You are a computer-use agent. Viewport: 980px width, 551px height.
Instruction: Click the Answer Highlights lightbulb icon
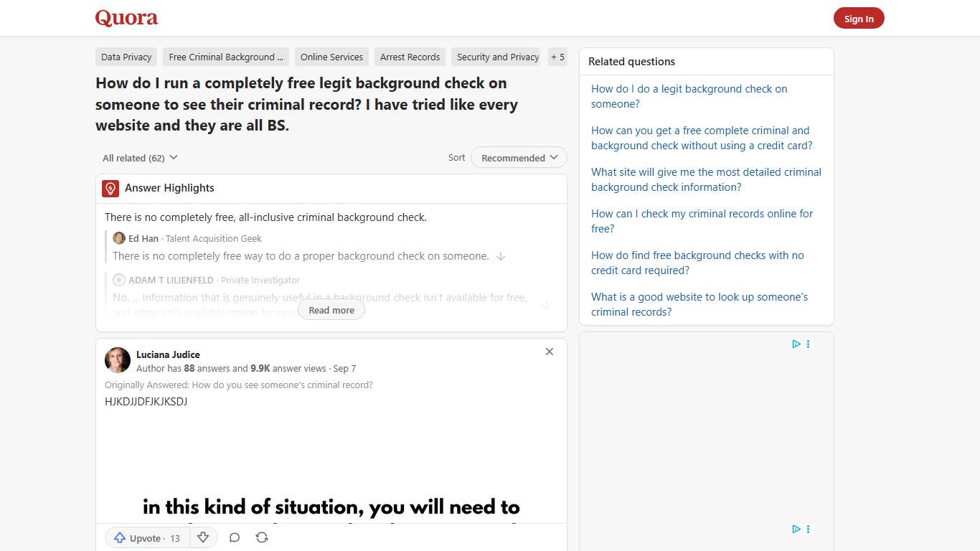click(x=110, y=188)
